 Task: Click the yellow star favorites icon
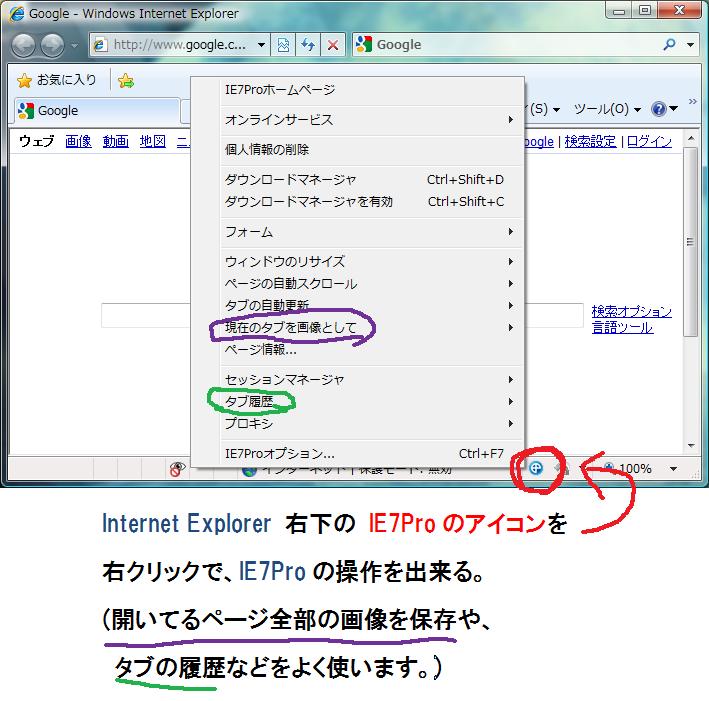(x=24, y=81)
